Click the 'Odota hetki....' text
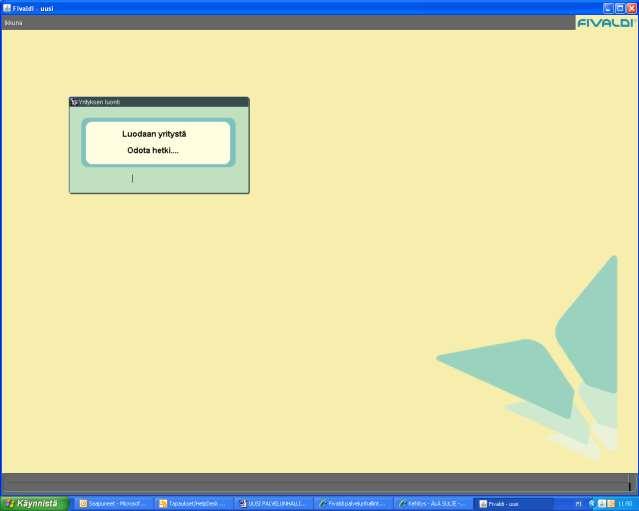 point(153,150)
